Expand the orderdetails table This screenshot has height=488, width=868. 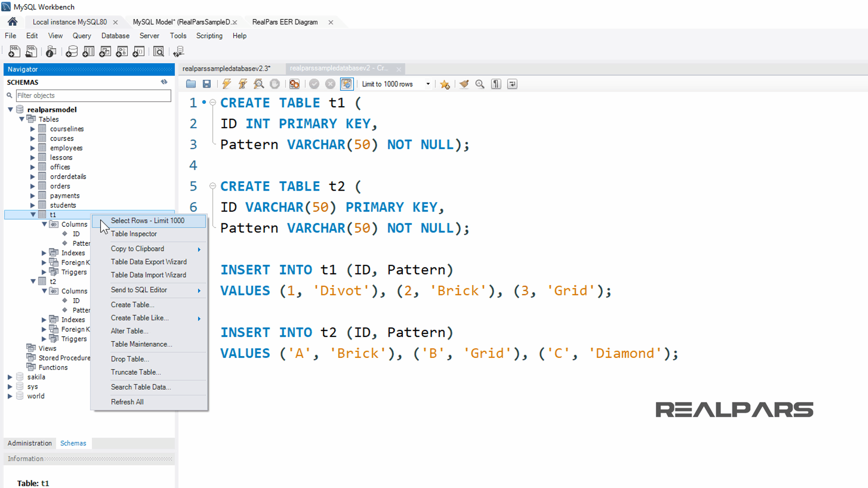pos(33,176)
